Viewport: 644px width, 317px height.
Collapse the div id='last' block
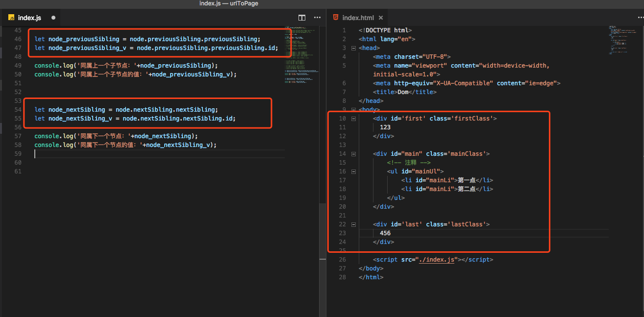point(353,224)
